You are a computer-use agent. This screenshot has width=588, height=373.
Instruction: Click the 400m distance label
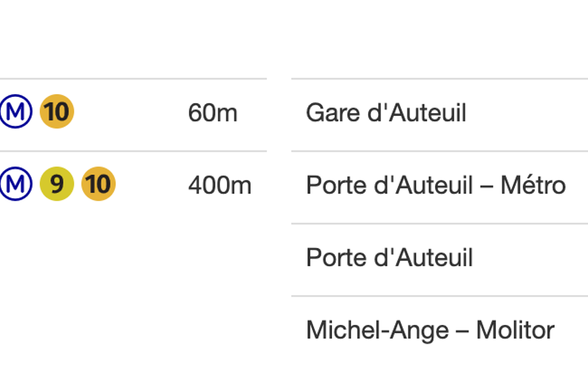(219, 185)
